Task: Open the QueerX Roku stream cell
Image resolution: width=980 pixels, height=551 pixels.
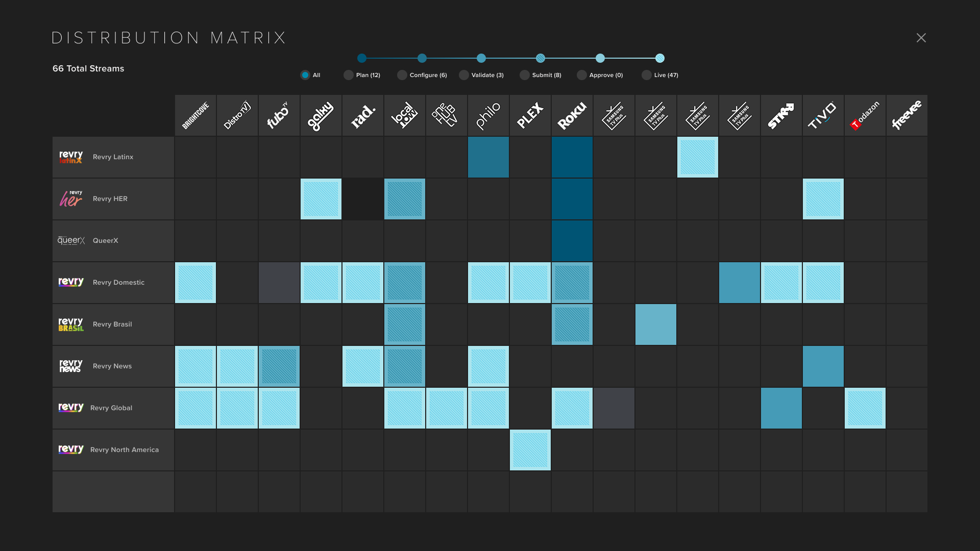Action: pos(572,241)
